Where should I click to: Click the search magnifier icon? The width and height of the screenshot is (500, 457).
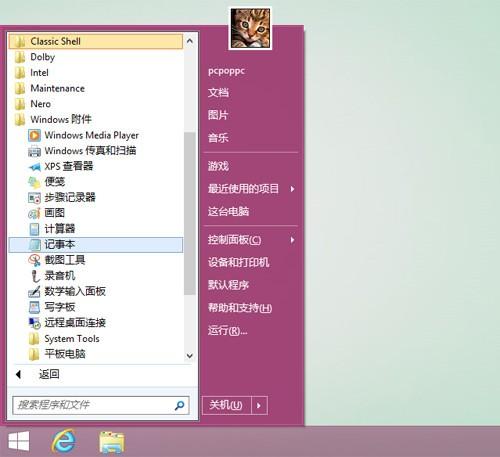click(179, 405)
